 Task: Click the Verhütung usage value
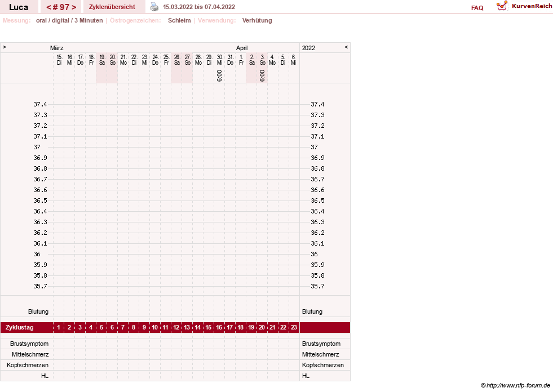(x=257, y=20)
